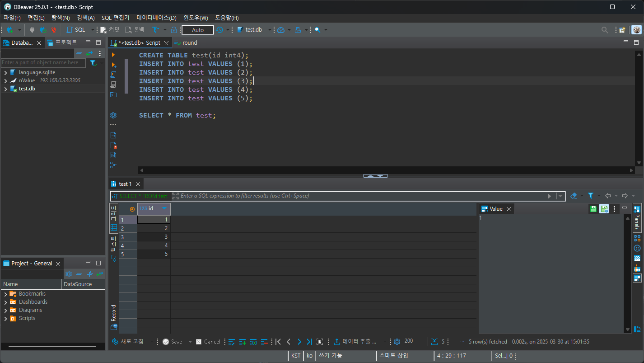Close the test 1 results tab
The height and width of the screenshot is (363, 644).
pos(138,184)
